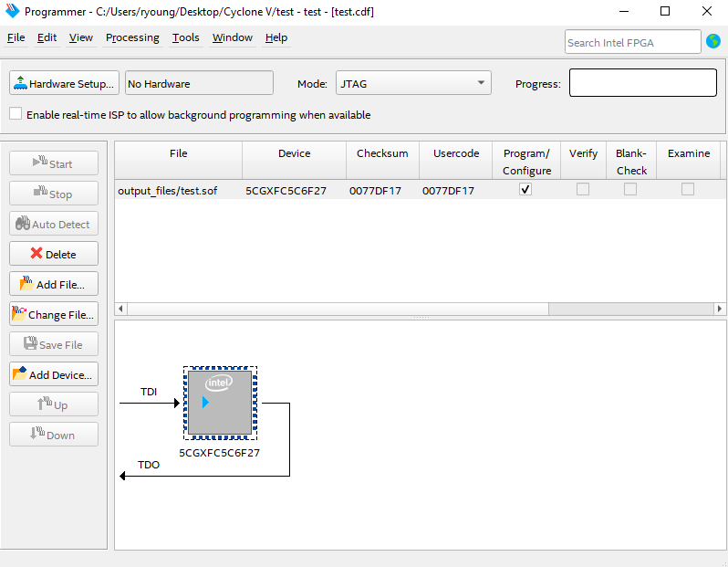The width and height of the screenshot is (728, 567).
Task: Click the Save File button
Action: point(54,344)
